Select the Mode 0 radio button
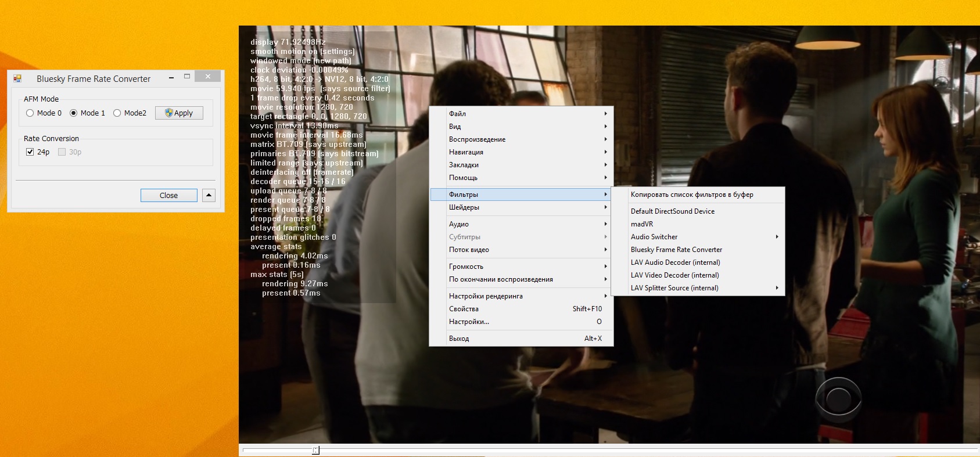The height and width of the screenshot is (457, 980). click(30, 113)
